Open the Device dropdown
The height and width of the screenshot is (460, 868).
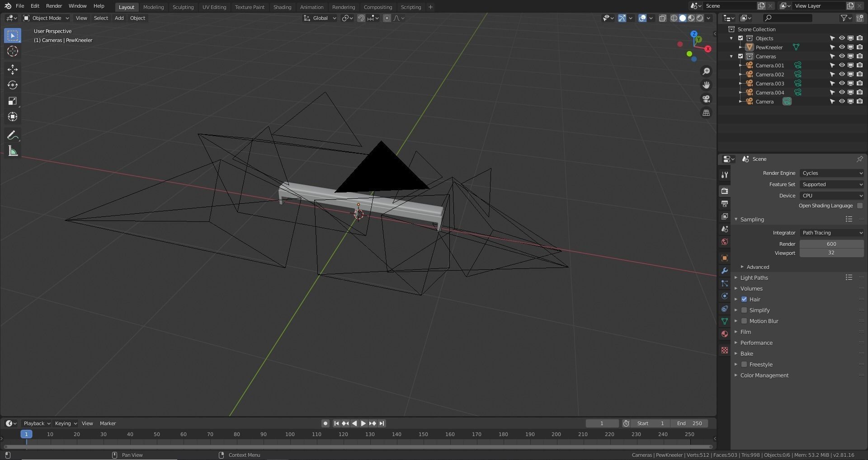832,196
